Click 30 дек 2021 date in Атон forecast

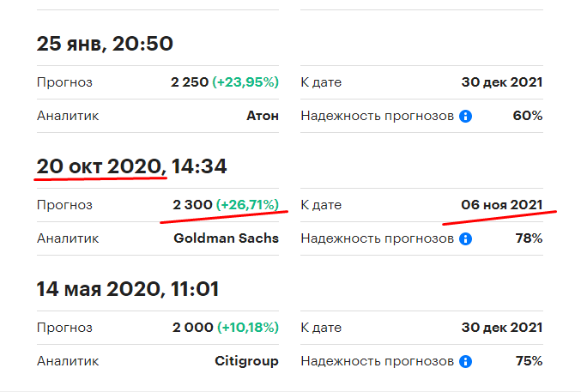[502, 82]
